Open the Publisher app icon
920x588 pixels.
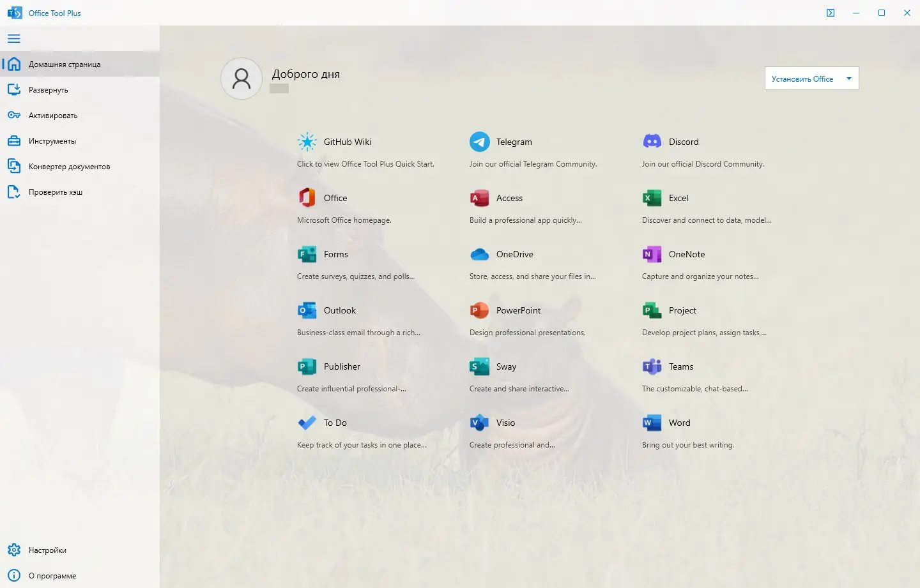pos(307,366)
